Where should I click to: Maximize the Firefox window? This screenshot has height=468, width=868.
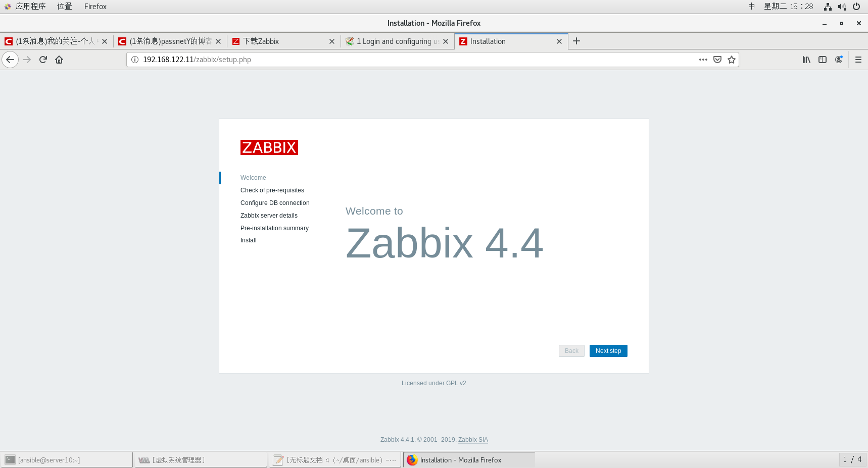[842, 23]
